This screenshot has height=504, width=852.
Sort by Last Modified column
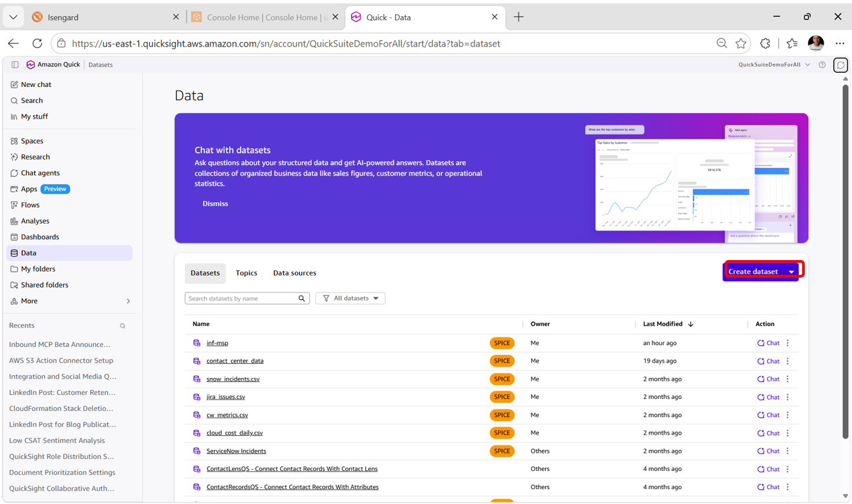click(x=668, y=324)
